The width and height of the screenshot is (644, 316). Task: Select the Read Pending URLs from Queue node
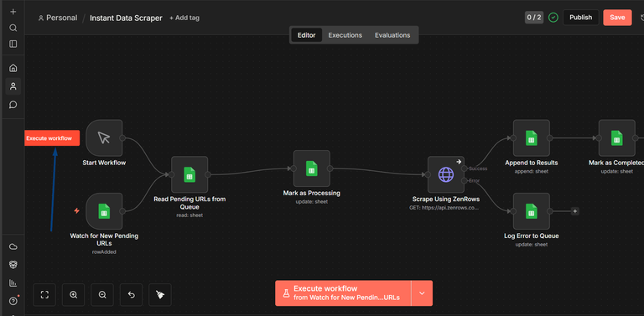[190, 174]
